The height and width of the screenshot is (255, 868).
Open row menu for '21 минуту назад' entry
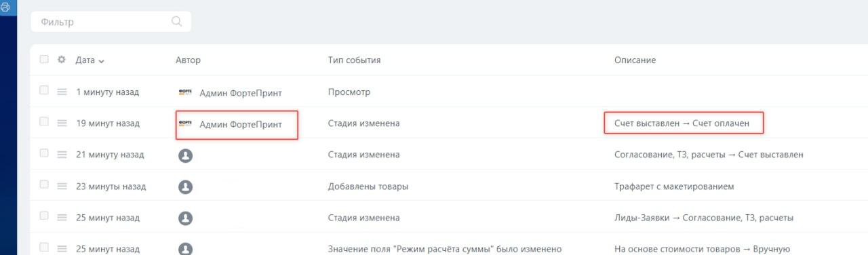62,155
